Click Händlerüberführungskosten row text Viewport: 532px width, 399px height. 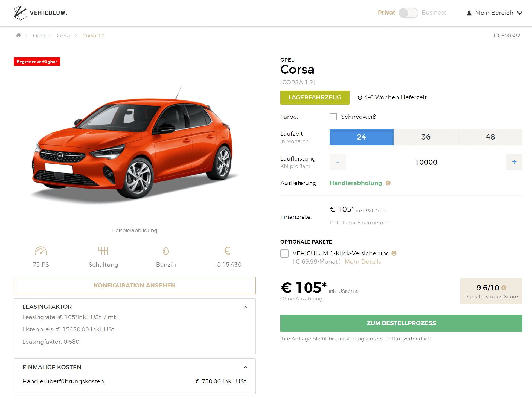63,381
